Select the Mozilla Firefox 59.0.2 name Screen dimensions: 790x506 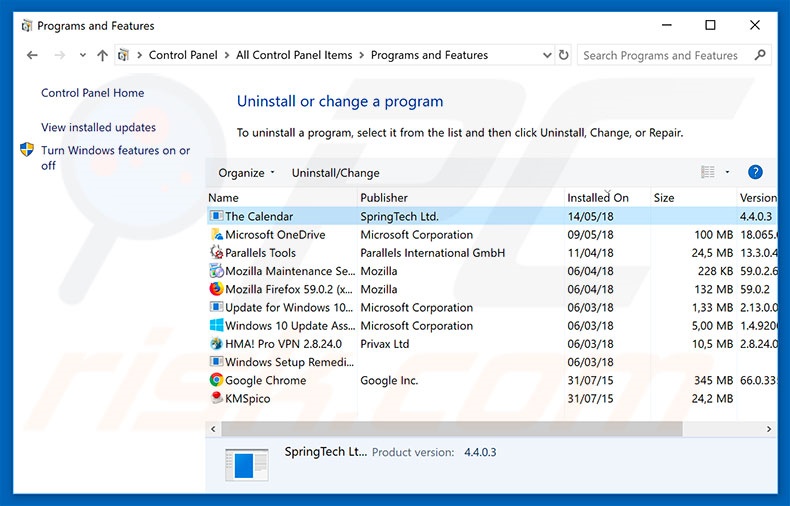coord(289,289)
